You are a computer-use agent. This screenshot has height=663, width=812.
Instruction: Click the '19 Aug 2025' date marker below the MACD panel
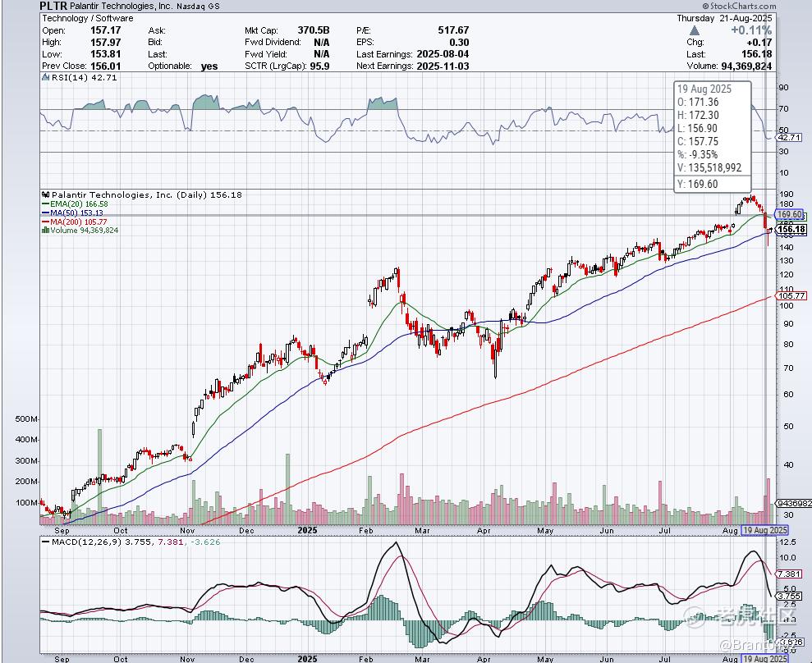click(765, 659)
